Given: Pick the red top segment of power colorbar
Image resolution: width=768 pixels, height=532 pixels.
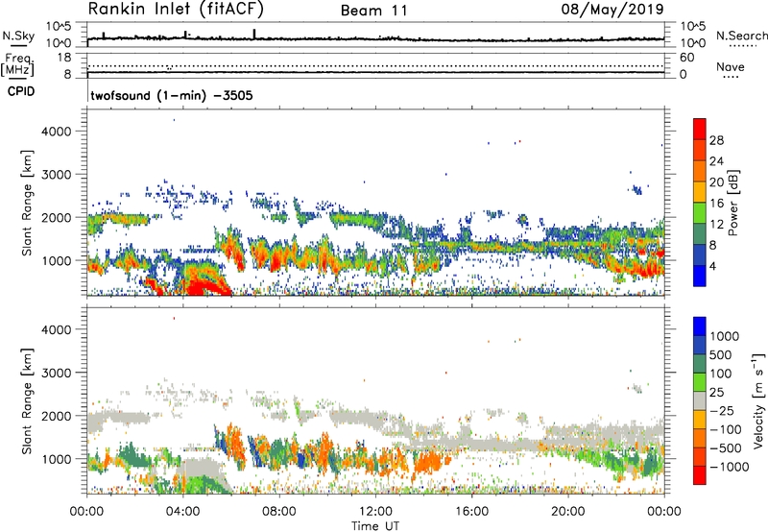Looking at the screenshot, I should 700,129.
